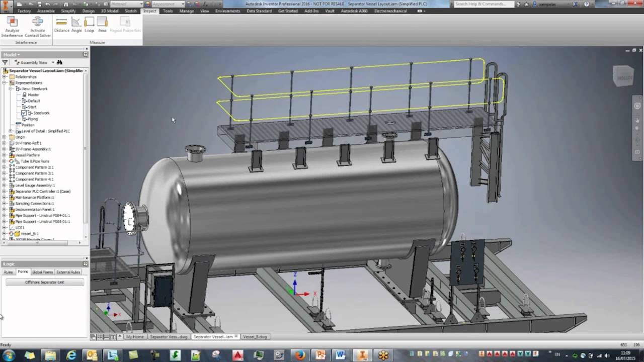Screen dimensions: 644x362
Task: Select Component Pattern 3:1 in browser
Action: coord(34,173)
